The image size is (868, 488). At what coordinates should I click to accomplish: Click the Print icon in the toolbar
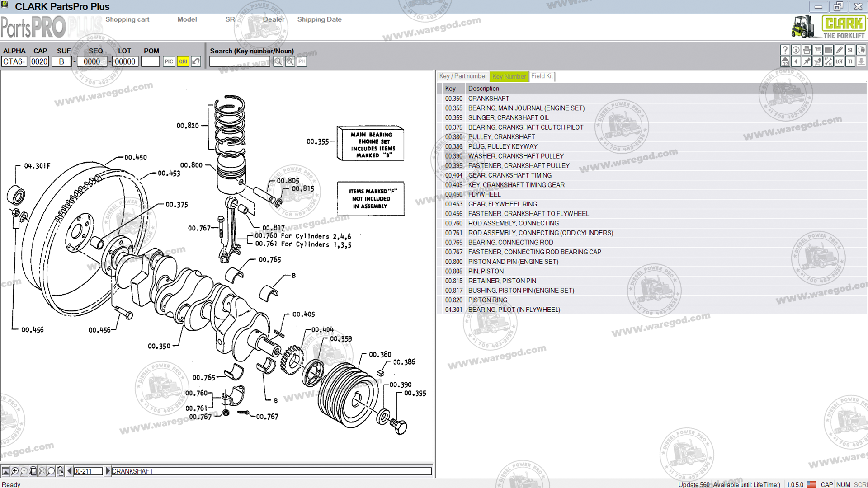pos(807,50)
